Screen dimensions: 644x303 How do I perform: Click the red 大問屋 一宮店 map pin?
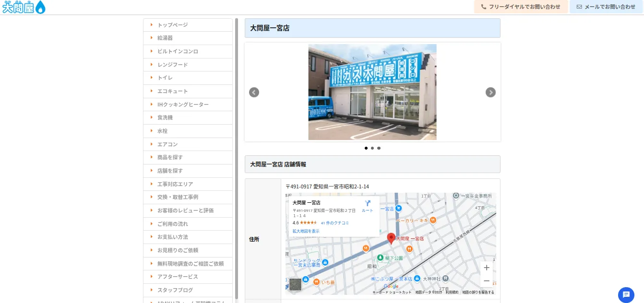click(x=391, y=238)
